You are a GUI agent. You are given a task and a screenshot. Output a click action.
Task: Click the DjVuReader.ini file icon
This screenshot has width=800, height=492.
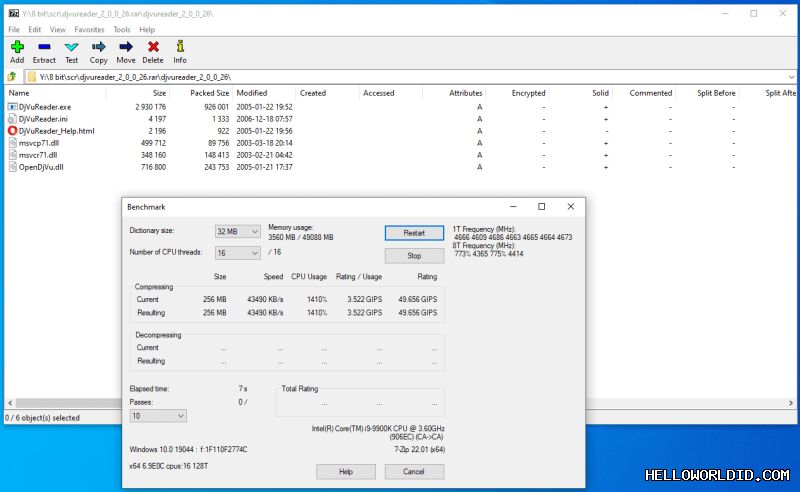click(x=13, y=119)
